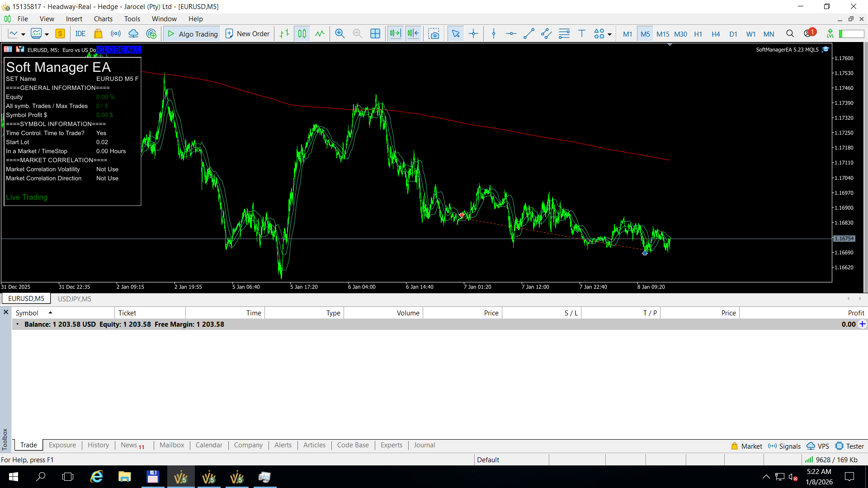Screen dimensions: 868x488
Task: Switch chart to candlestick display mode
Action: [x=302, y=33]
